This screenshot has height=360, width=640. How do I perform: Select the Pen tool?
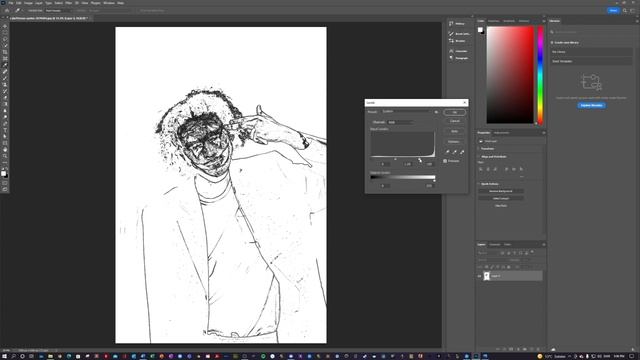tap(5, 124)
